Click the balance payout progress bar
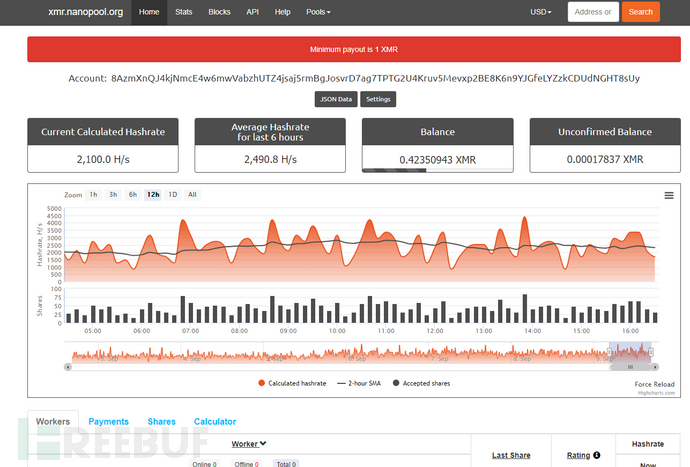Screen dimensions: 690x467 pyautogui.click(x=437, y=170)
